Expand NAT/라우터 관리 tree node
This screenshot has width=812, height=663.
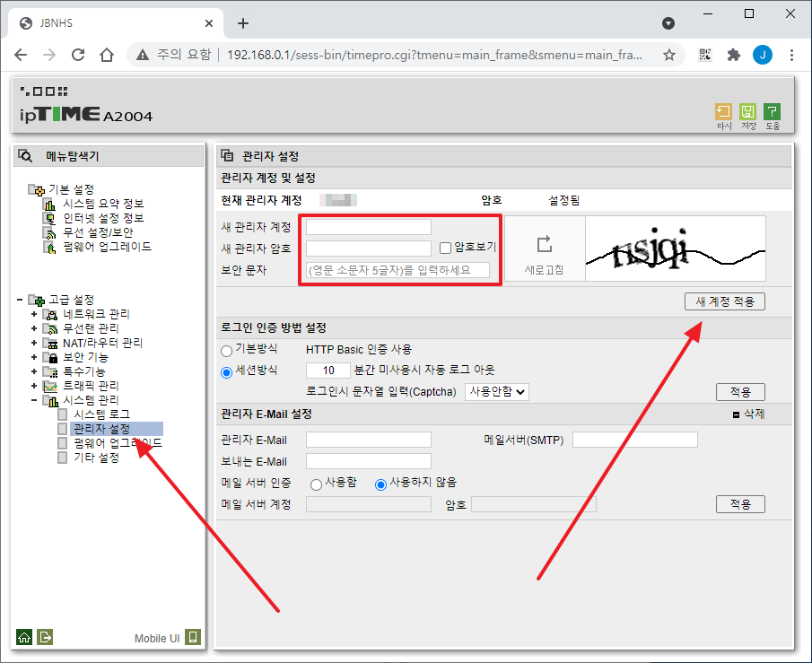(34, 343)
